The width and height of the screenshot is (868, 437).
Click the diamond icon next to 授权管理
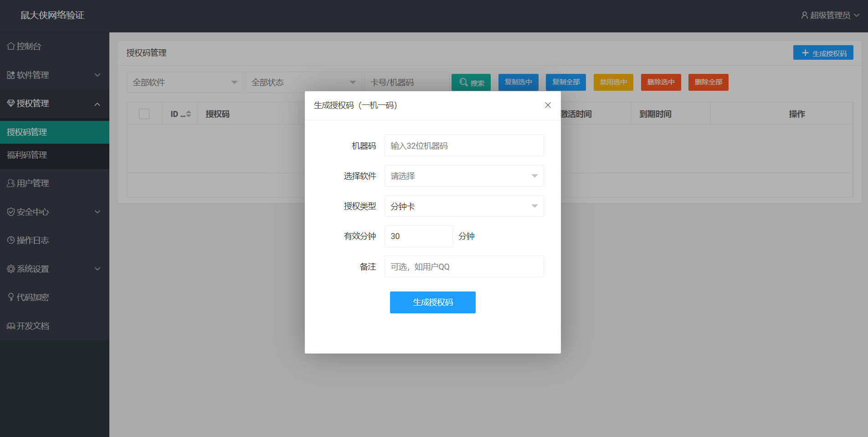[11, 104]
